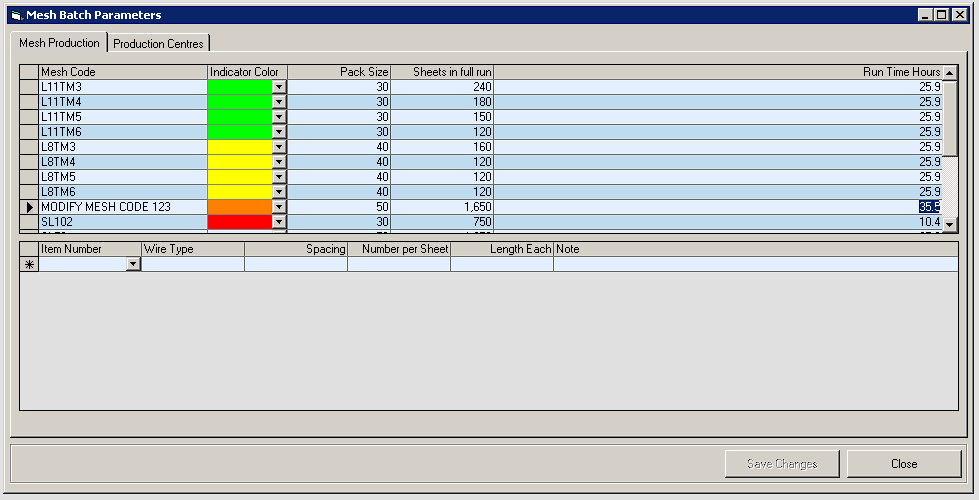
Task: Click the new-row asterisk marker in lower grid
Action: pyautogui.click(x=29, y=264)
